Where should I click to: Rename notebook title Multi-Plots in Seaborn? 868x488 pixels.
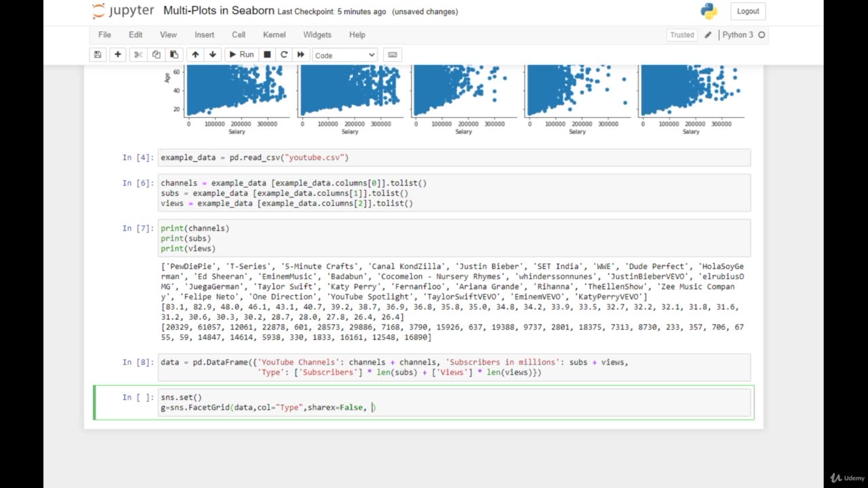[219, 11]
